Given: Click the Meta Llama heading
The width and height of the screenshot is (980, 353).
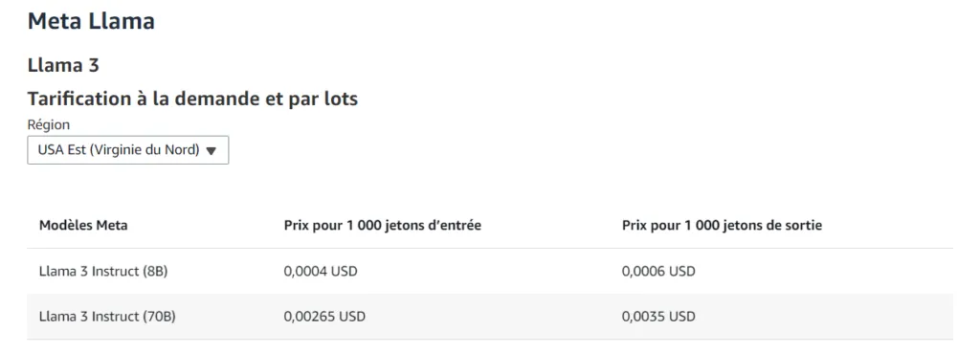Looking at the screenshot, I should pyautogui.click(x=91, y=21).
